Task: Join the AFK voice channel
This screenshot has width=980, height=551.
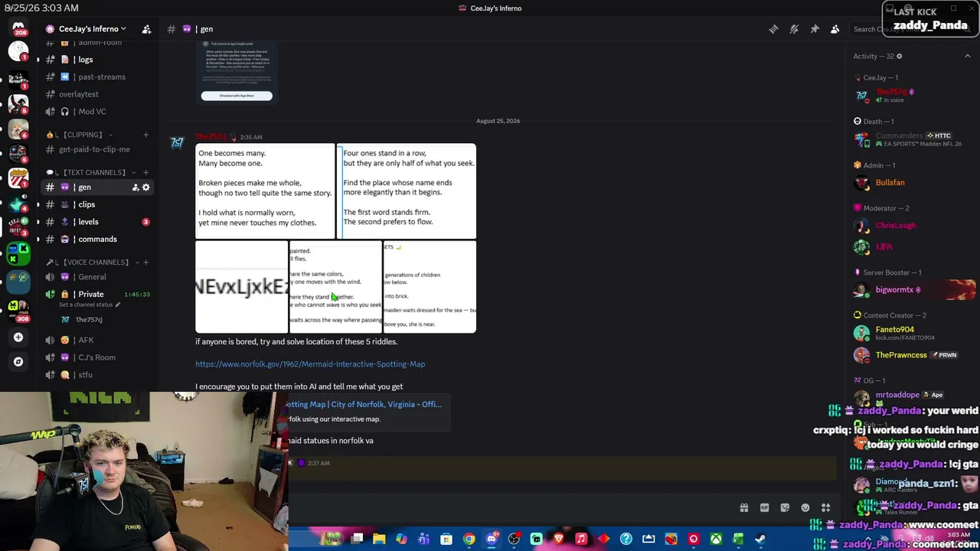Action: pyautogui.click(x=97, y=340)
